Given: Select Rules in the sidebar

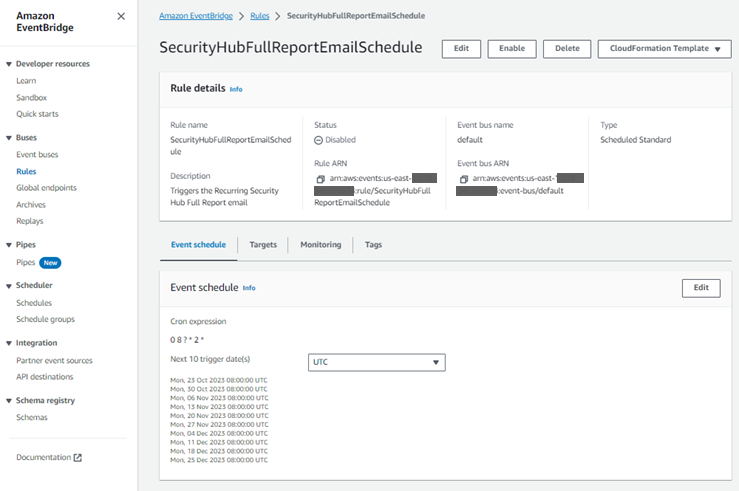Looking at the screenshot, I should (26, 172).
